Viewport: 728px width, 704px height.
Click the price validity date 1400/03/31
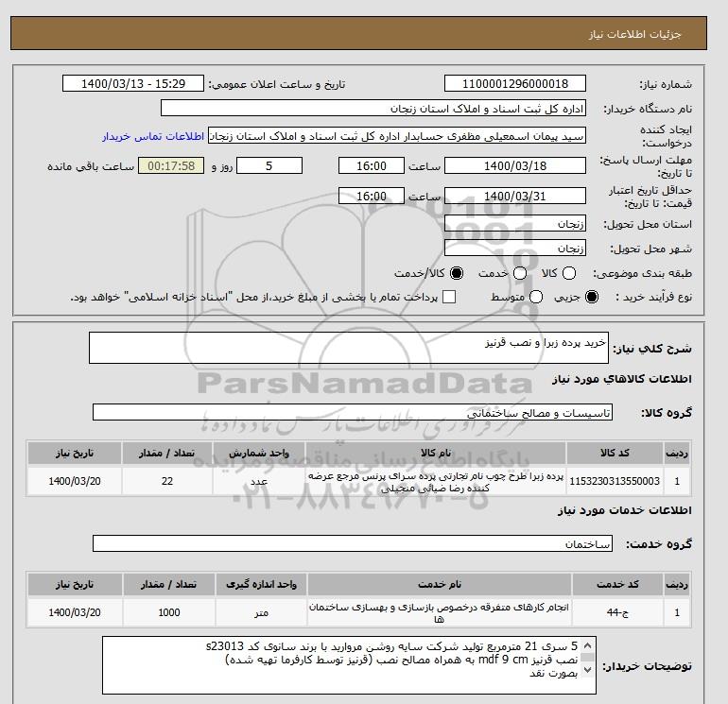[515, 196]
